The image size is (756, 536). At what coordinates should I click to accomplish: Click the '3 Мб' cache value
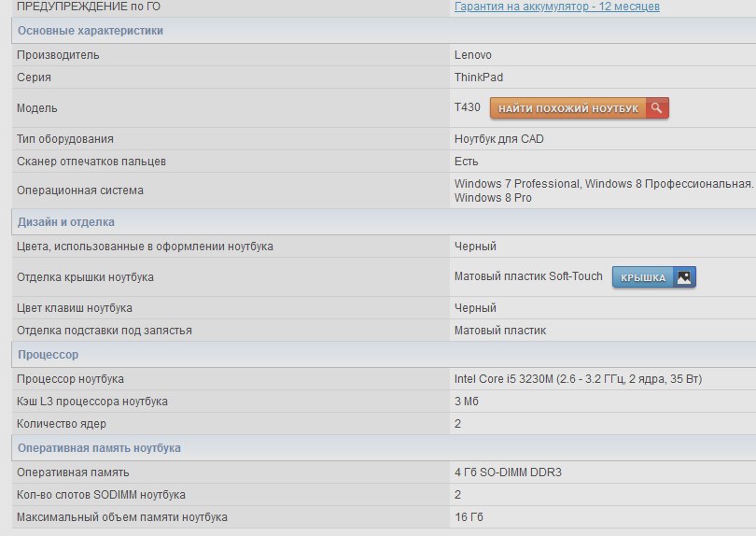click(467, 402)
